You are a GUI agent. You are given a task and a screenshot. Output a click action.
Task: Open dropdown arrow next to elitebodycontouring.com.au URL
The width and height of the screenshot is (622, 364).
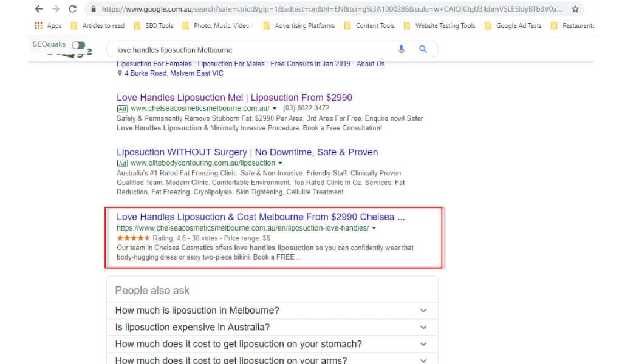(x=280, y=163)
